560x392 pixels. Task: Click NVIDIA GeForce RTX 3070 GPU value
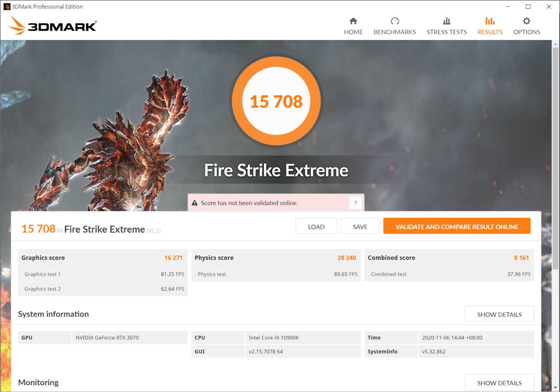pyautogui.click(x=107, y=337)
